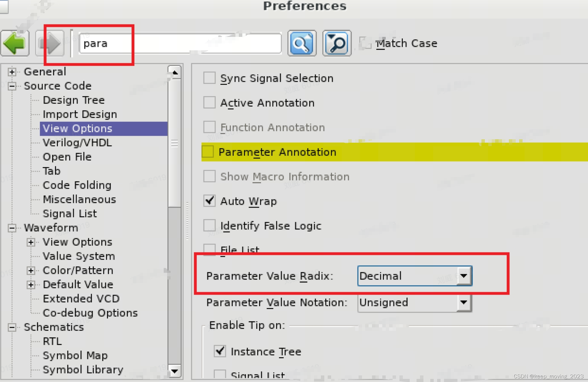588x382 pixels.
Task: Enable the Match Case checkbox
Action: tap(365, 43)
